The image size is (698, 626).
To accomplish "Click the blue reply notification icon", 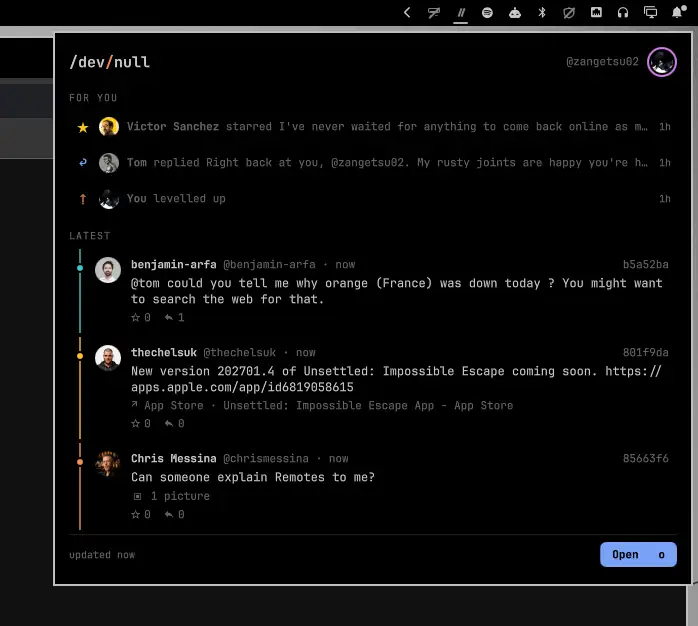I will pos(83,163).
